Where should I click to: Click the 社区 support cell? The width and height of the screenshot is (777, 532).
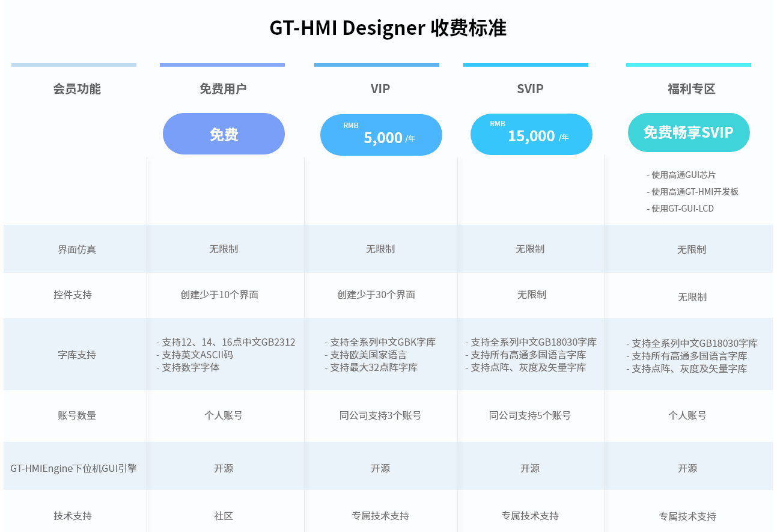(x=224, y=516)
